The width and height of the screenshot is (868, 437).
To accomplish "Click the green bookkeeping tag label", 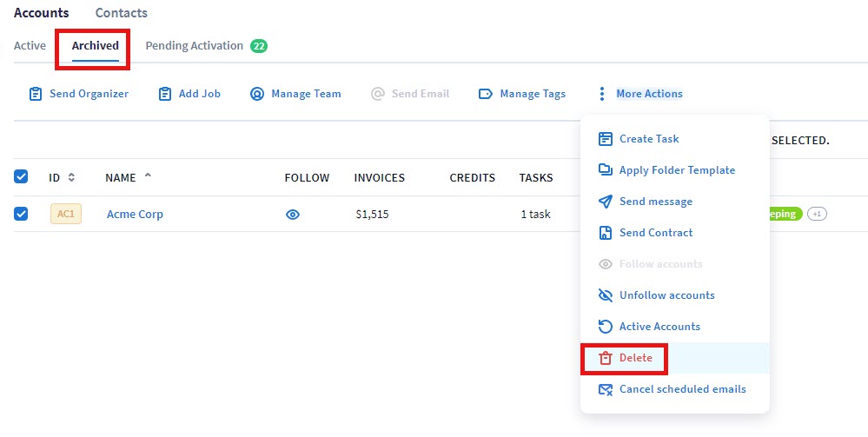I will [785, 214].
